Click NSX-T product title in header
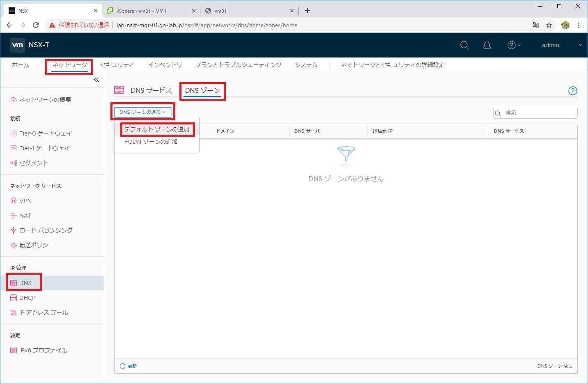This screenshot has width=588, height=384. click(39, 45)
